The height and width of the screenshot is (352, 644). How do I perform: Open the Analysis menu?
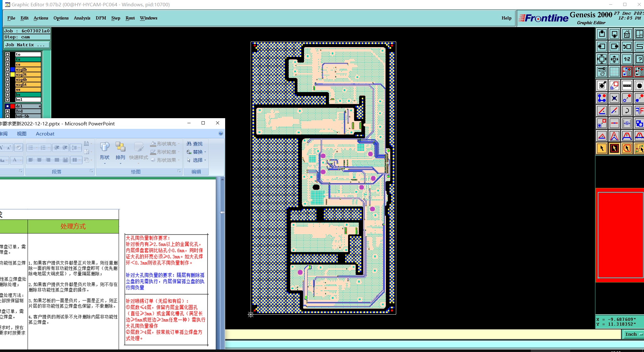tap(82, 18)
